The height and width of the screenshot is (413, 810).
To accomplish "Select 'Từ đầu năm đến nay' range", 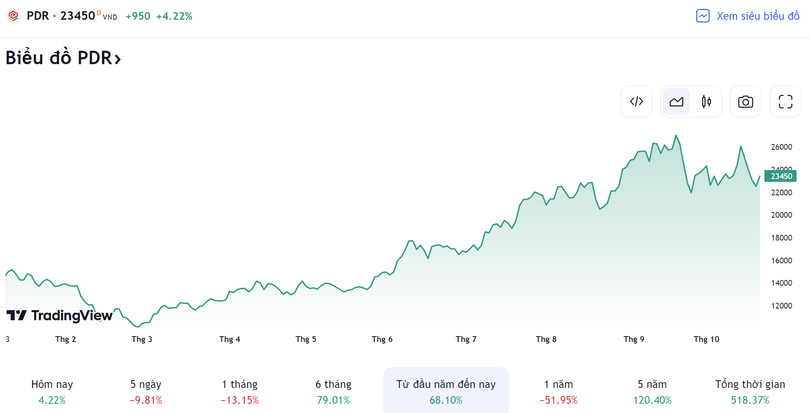I will click(x=445, y=391).
